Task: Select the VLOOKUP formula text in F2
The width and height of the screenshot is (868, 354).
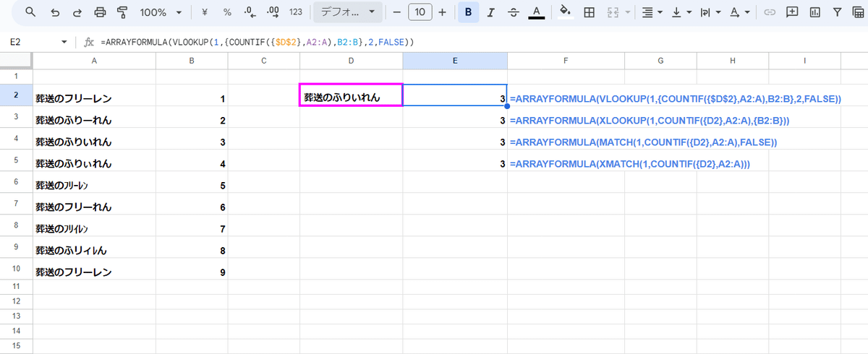Action: click(676, 99)
